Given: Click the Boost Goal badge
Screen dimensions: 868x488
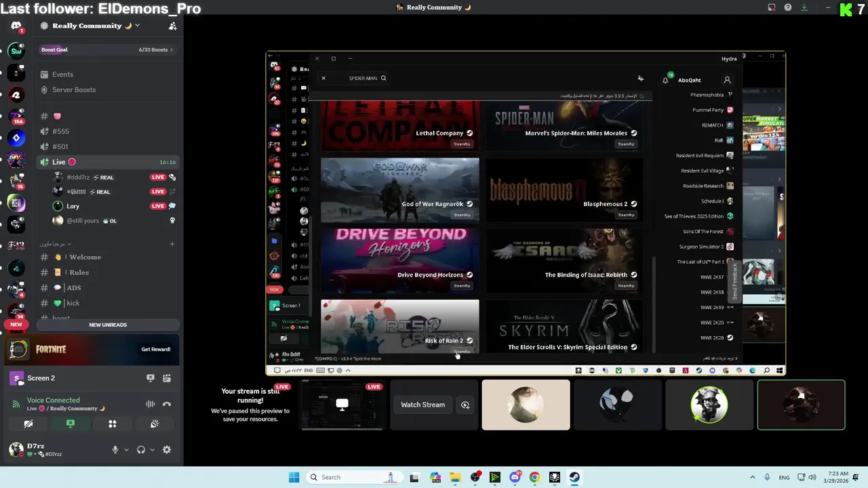Looking at the screenshot, I should pos(54,49).
